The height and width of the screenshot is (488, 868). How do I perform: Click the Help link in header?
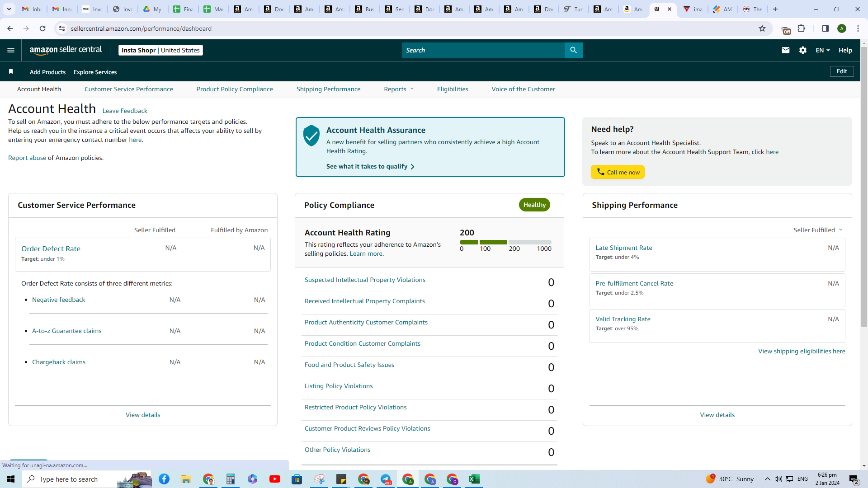tap(845, 50)
